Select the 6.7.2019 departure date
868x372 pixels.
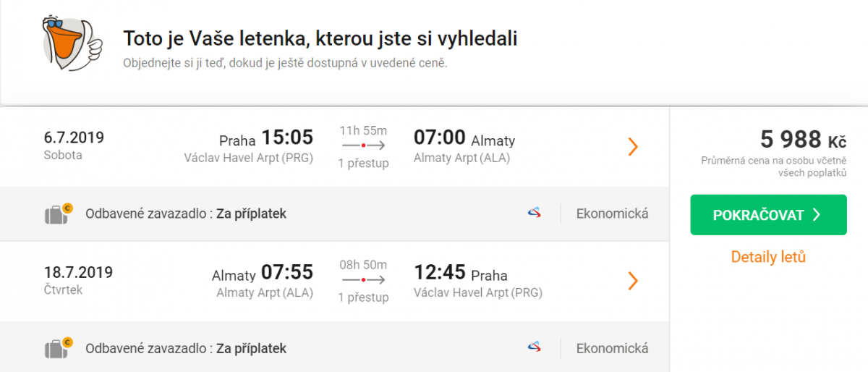click(74, 138)
